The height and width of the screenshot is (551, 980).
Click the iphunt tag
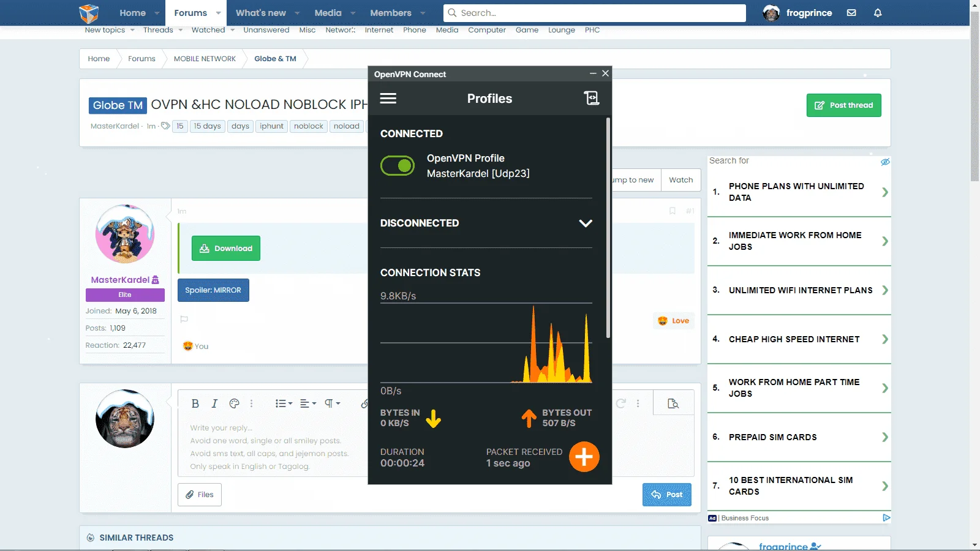pos(271,126)
